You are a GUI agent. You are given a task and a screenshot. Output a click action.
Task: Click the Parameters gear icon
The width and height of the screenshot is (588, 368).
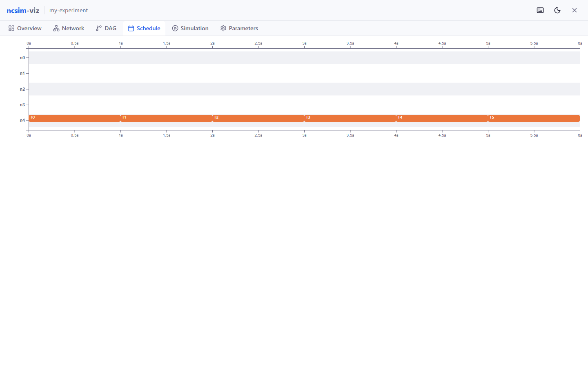[x=223, y=28]
